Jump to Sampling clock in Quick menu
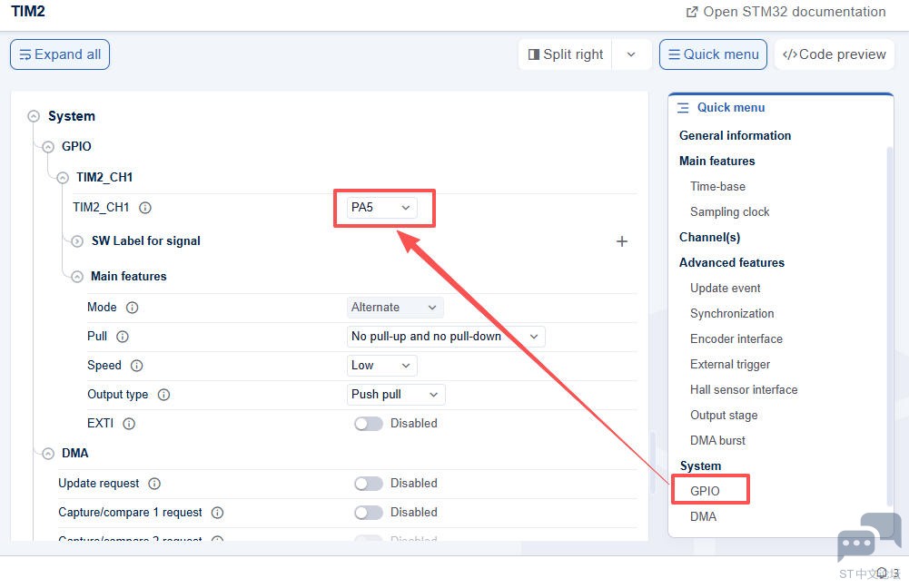This screenshot has height=588, width=909. click(x=730, y=212)
